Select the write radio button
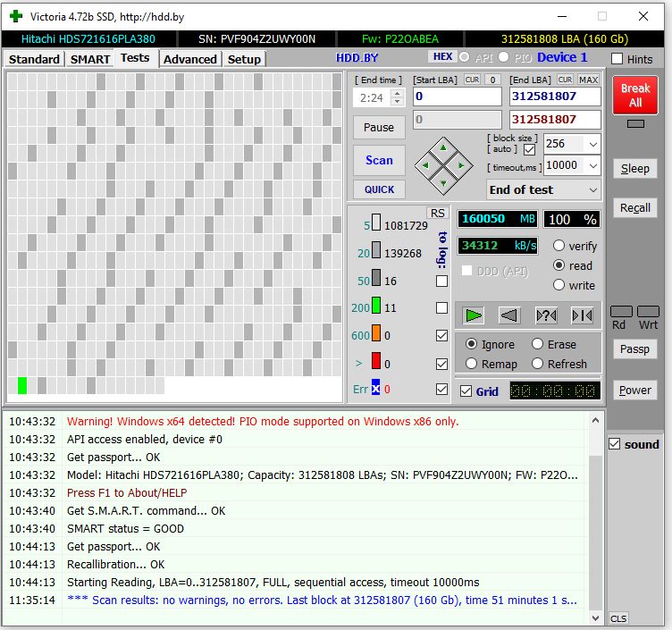672x630 pixels. [x=559, y=285]
